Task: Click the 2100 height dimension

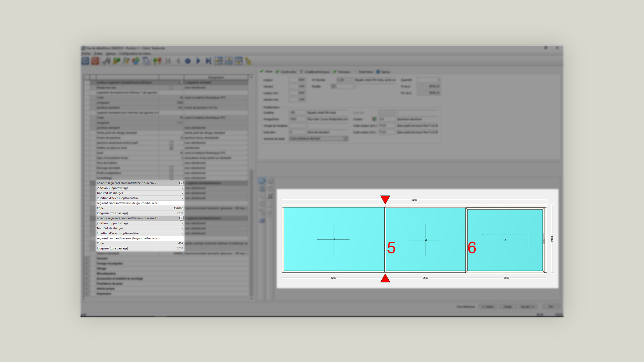Action: (552, 239)
